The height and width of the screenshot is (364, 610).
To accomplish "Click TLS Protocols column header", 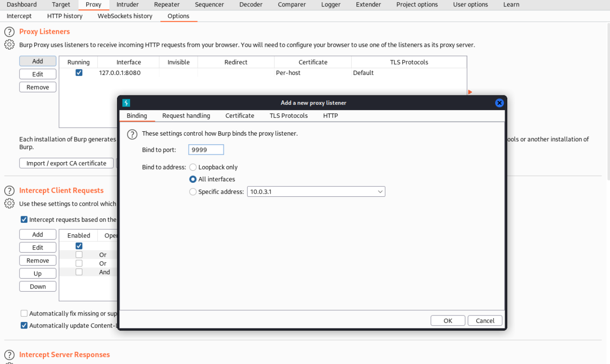I will coord(409,62).
